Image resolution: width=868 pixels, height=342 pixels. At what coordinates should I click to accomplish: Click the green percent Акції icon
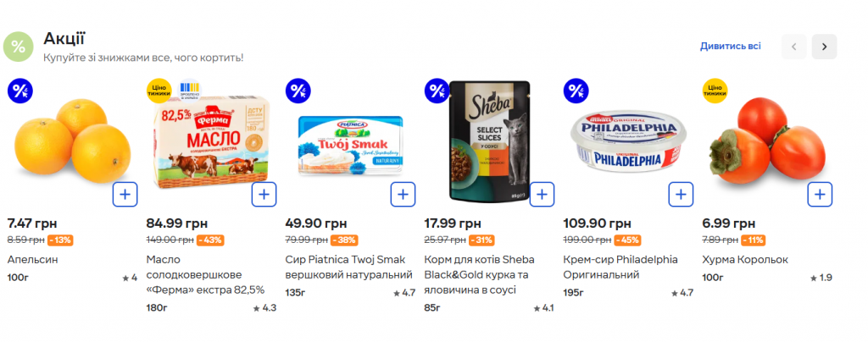(19, 47)
